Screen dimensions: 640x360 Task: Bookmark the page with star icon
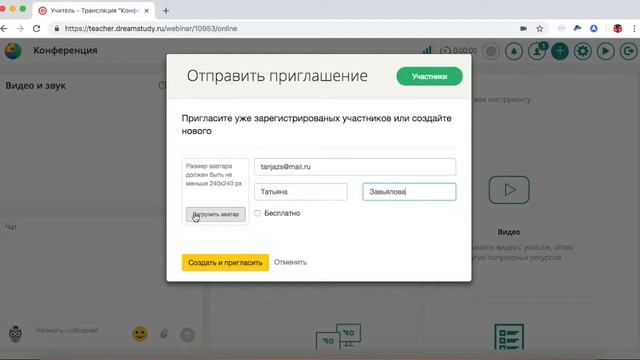540,29
